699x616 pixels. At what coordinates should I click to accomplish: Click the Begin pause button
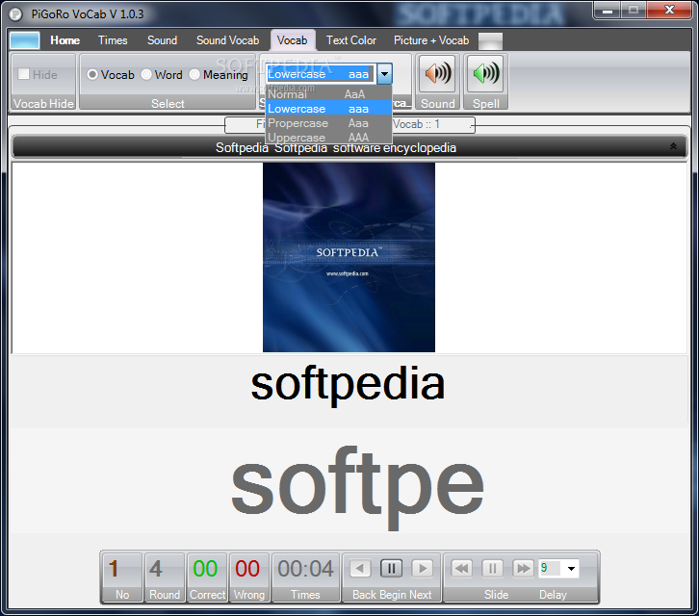tap(392, 568)
